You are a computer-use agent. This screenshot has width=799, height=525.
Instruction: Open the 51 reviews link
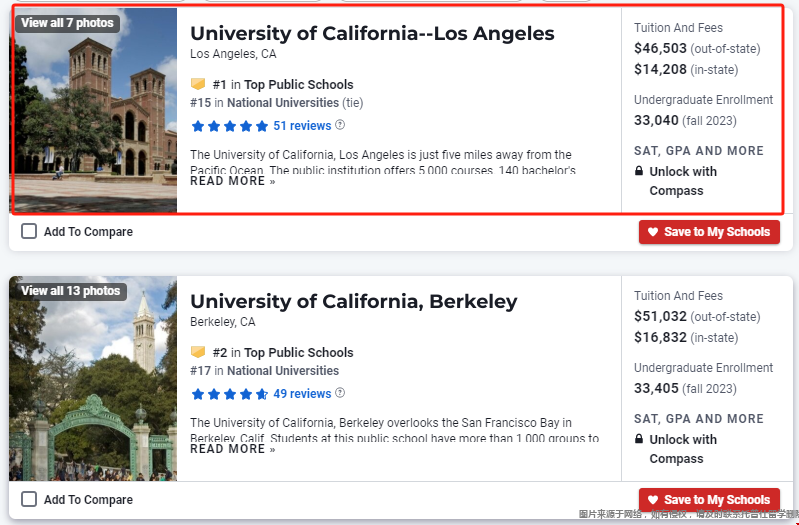click(x=302, y=126)
